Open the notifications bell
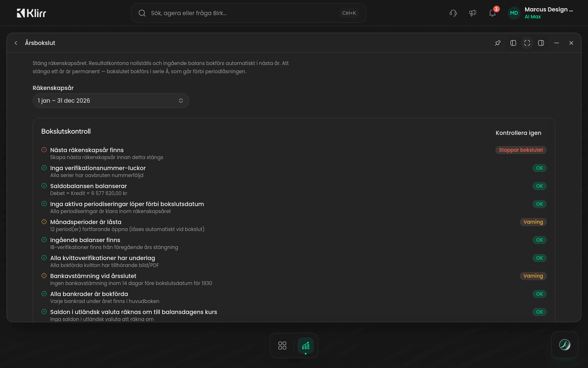This screenshot has width=588, height=368. (x=492, y=13)
